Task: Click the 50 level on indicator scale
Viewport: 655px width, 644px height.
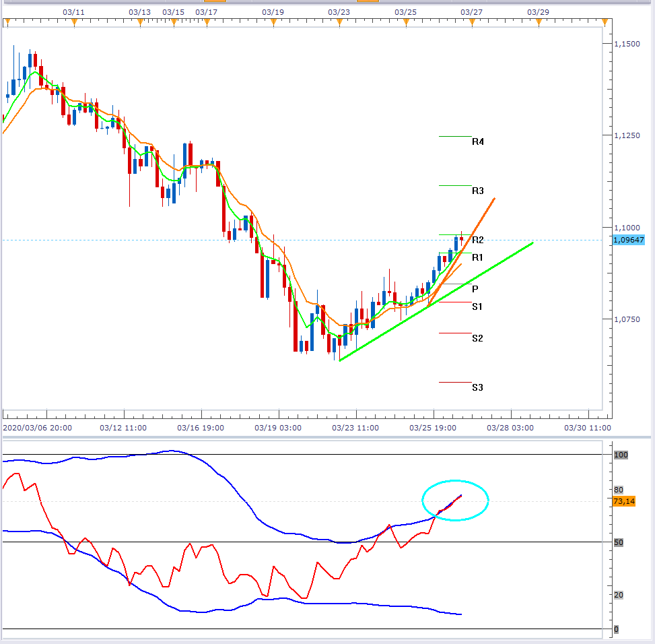Action: click(x=619, y=542)
